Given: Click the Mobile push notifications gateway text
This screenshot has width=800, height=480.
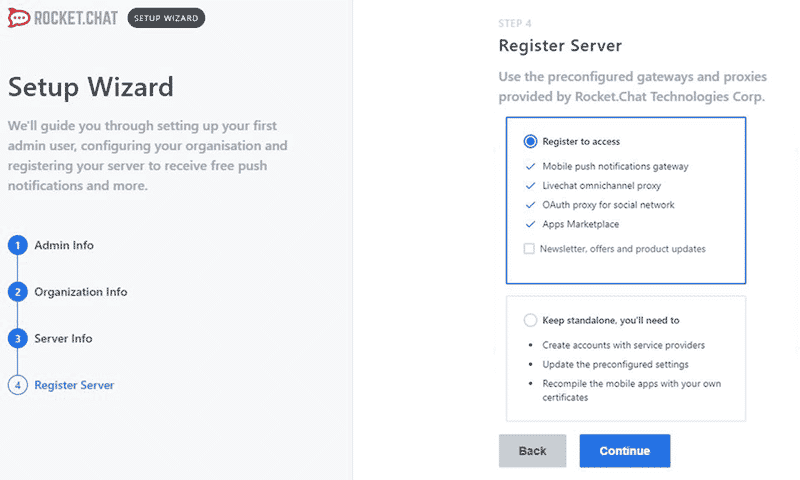Looking at the screenshot, I should point(615,166).
